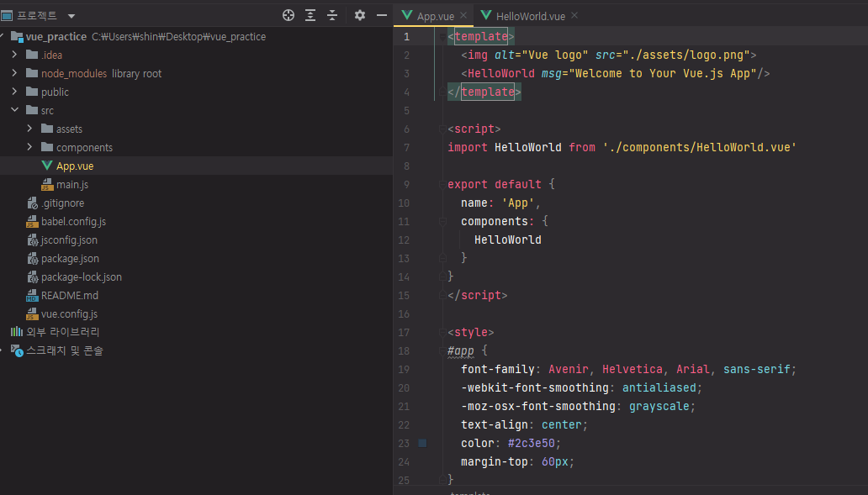Select jsconfig.json in the tree
Image resolution: width=868 pixels, height=495 pixels.
tap(69, 240)
